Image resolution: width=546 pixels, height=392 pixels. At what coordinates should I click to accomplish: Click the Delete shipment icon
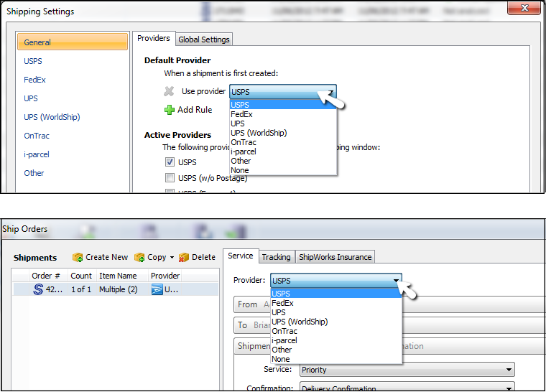pos(183,257)
